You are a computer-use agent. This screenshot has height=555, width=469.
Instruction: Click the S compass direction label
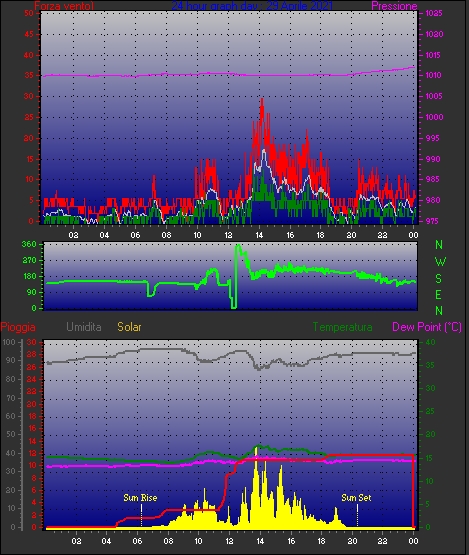click(439, 279)
